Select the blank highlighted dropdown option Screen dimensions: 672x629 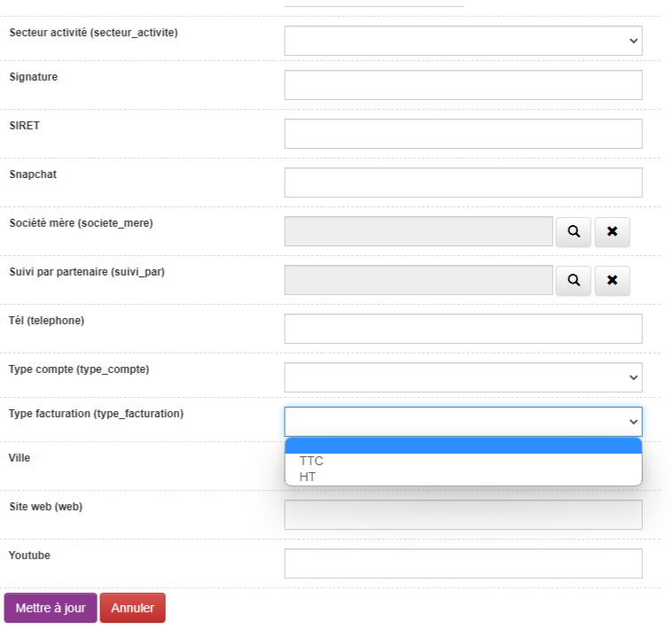[463, 446]
